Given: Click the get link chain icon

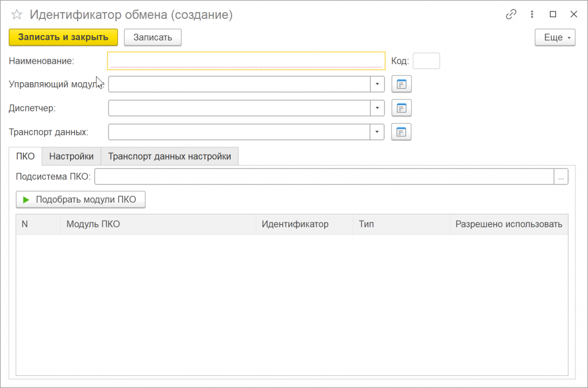Looking at the screenshot, I should click(x=511, y=14).
